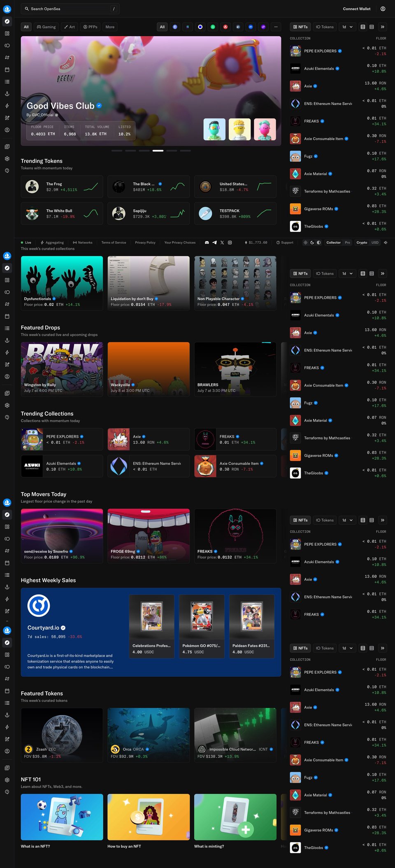The height and width of the screenshot is (868, 395).
Task: Switch to the Gaming category tab
Action: [46, 27]
